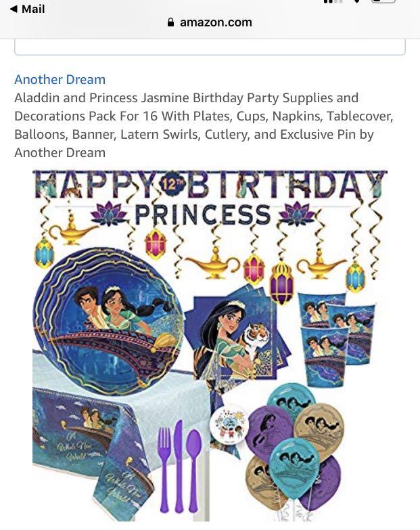
Task: Tap the purple spoon in cutlery set
Action: 194,470
